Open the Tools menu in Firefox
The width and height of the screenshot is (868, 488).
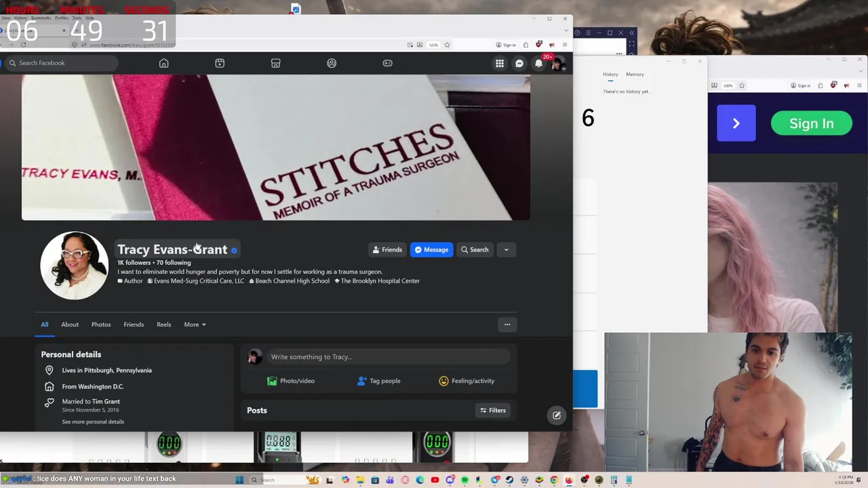[x=77, y=18]
